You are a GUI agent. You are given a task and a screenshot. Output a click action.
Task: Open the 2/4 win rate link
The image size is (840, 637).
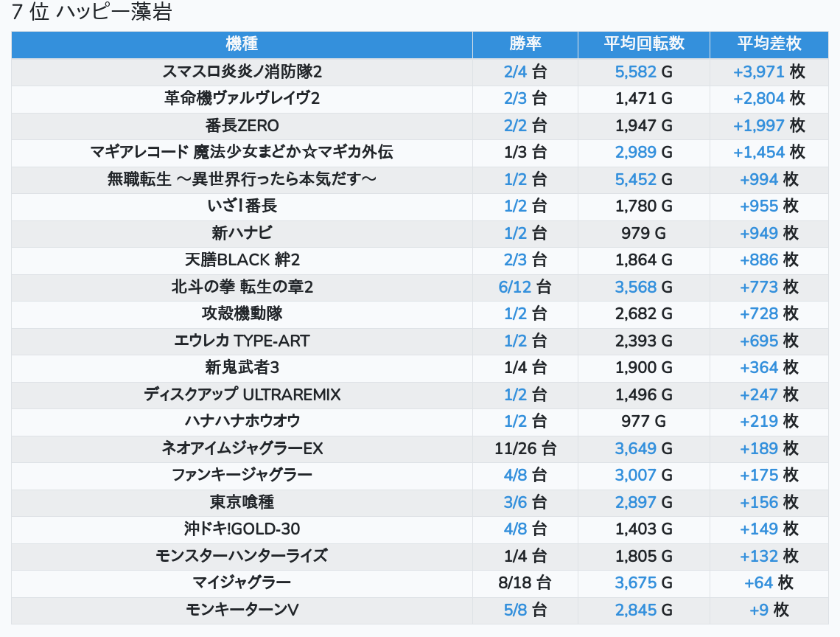[516, 72]
